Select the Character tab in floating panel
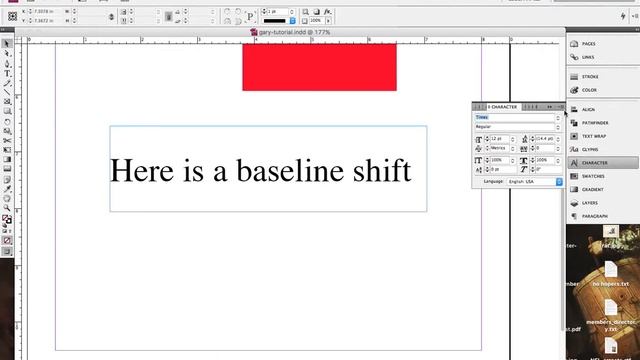The width and height of the screenshot is (640, 360). coord(503,107)
